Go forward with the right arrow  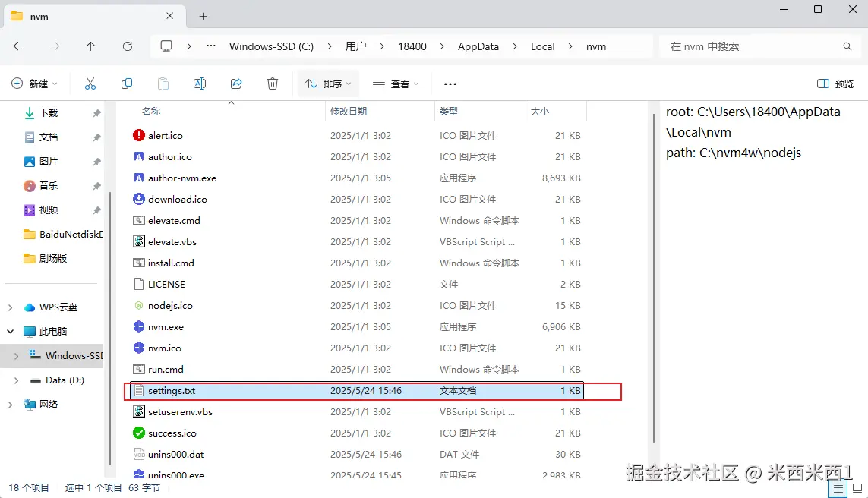pyautogui.click(x=54, y=46)
